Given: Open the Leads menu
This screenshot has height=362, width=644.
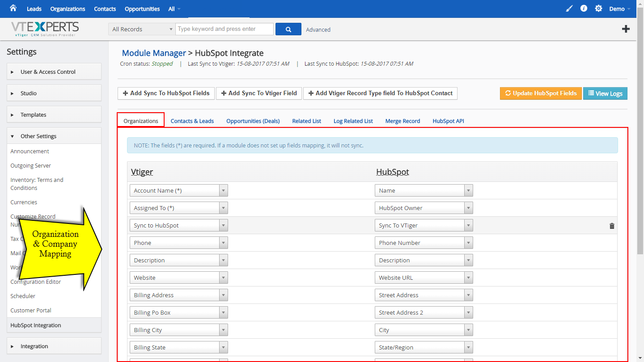Looking at the screenshot, I should click(34, 9).
